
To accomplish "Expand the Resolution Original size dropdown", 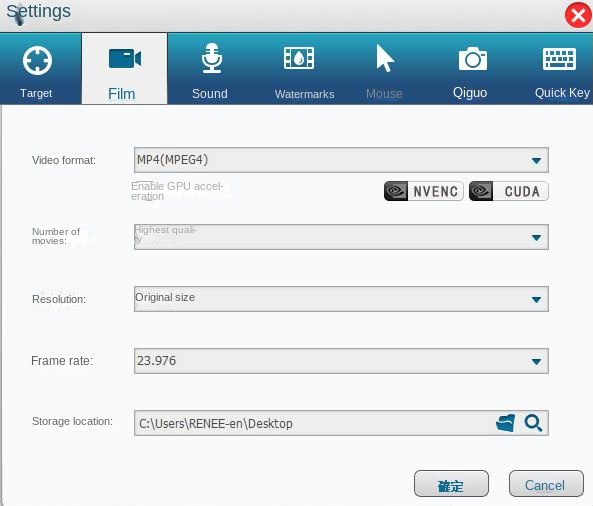I will pyautogui.click(x=341, y=299).
